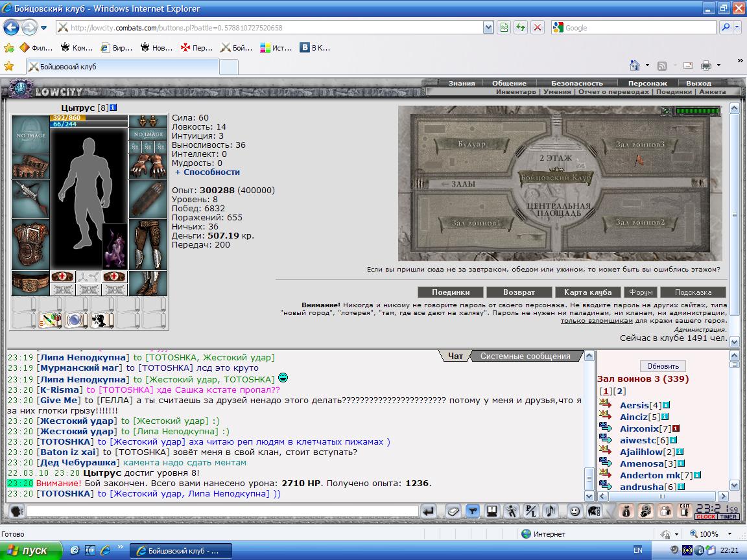Viewport: 747px width, 560px height.
Task: Open the browser address bar dropdown arrow
Action: click(x=488, y=28)
